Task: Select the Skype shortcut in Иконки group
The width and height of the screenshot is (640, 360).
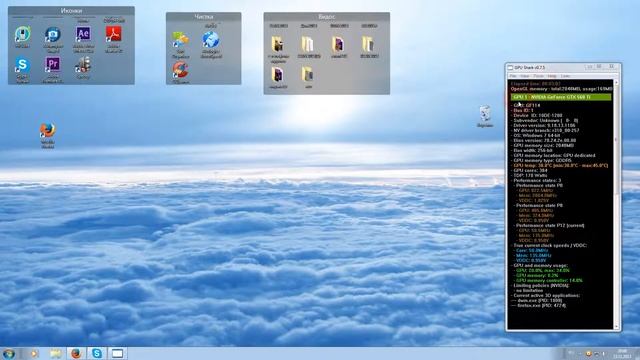Action: 22,65
